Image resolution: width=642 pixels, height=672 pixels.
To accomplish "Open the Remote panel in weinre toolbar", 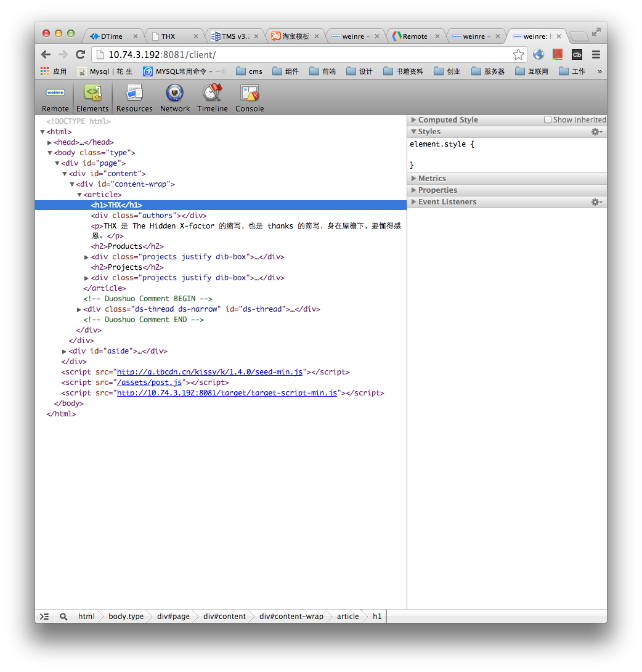I will tap(55, 98).
